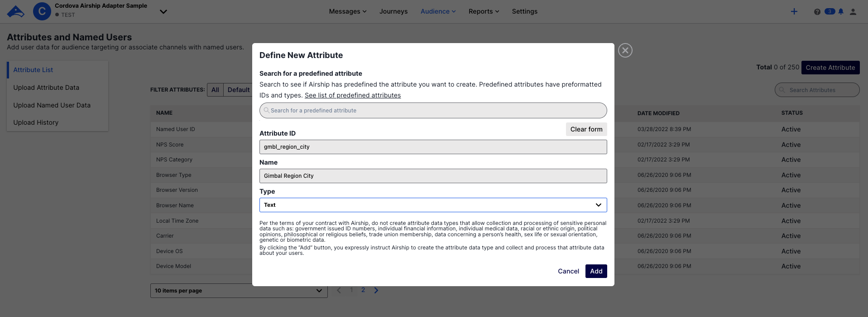Click the Browser Version row
This screenshot has height=317, width=868.
(x=505, y=190)
